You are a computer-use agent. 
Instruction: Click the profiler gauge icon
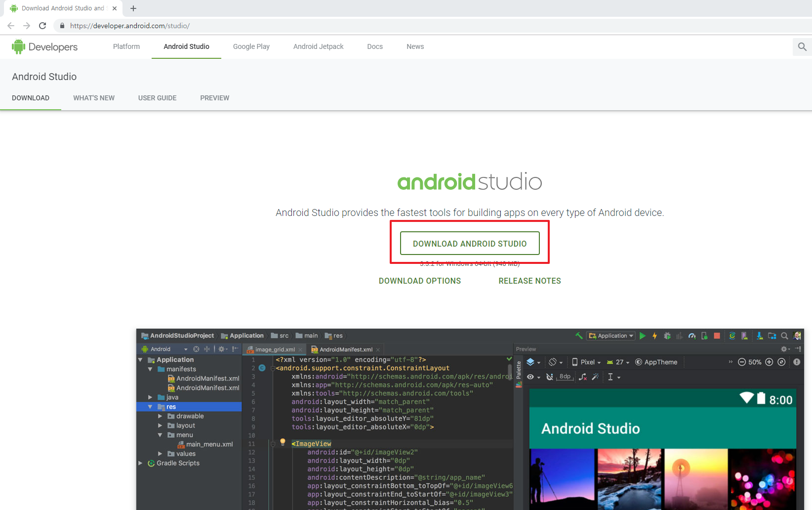692,336
